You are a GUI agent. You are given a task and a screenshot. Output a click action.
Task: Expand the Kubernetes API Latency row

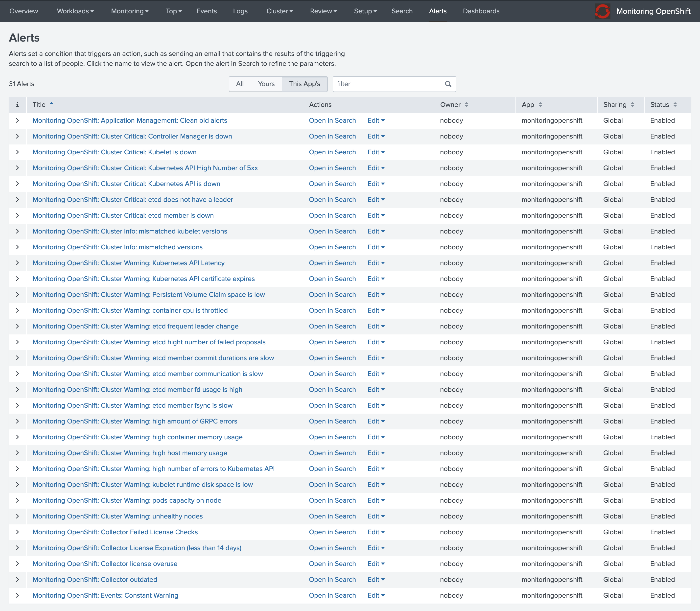point(17,263)
